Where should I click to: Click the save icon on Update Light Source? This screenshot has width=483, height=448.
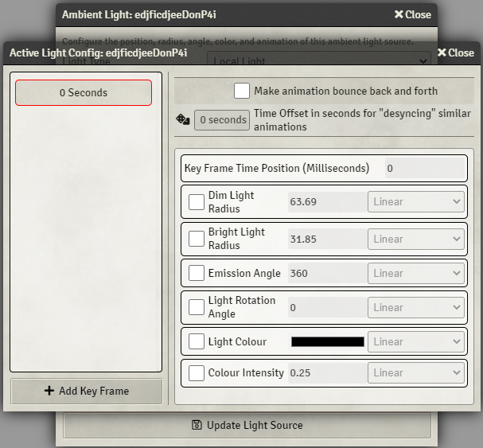pyautogui.click(x=197, y=425)
